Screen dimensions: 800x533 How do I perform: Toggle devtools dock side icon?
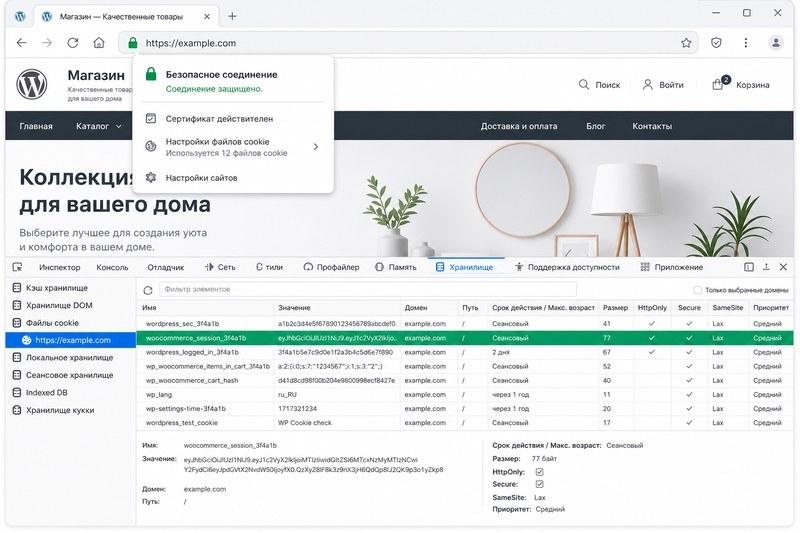(749, 267)
